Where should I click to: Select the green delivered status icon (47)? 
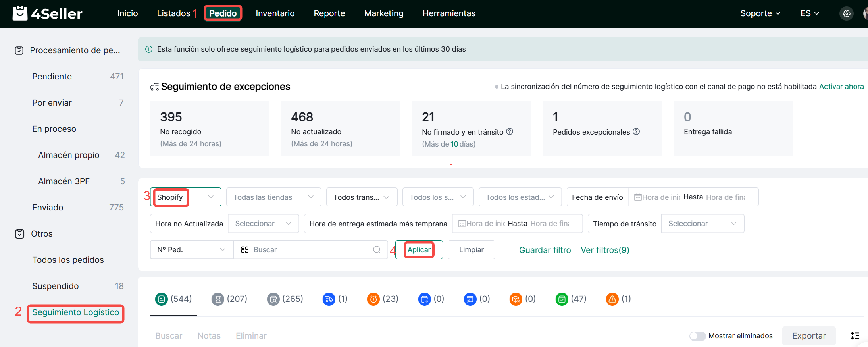click(x=562, y=299)
